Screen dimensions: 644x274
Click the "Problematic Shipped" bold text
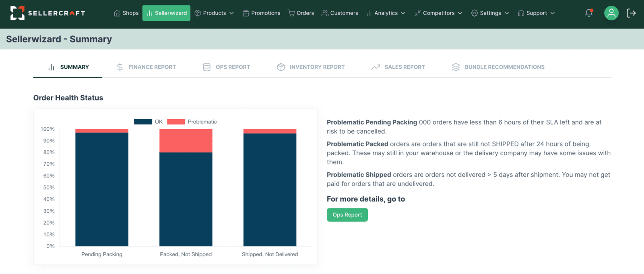point(359,175)
